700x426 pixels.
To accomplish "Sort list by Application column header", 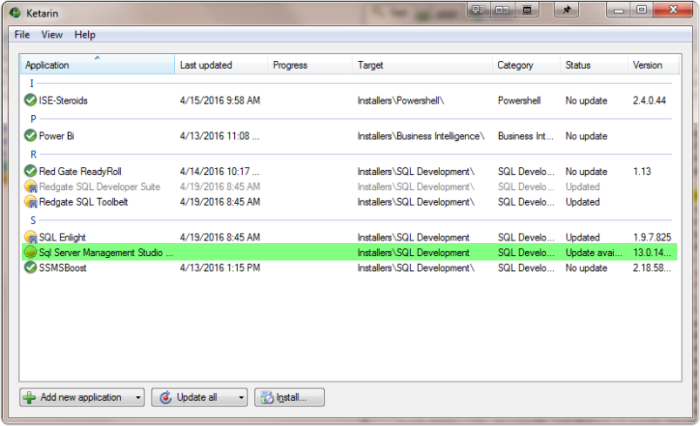I will point(97,65).
